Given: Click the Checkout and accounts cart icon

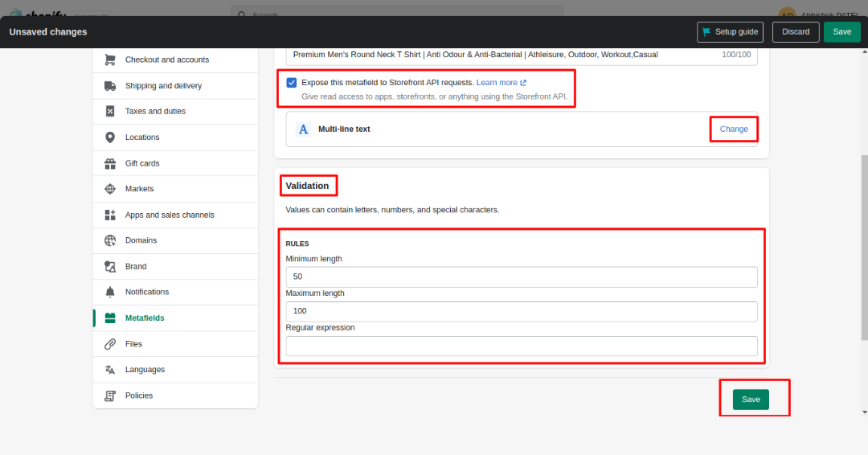Looking at the screenshot, I should pos(110,59).
